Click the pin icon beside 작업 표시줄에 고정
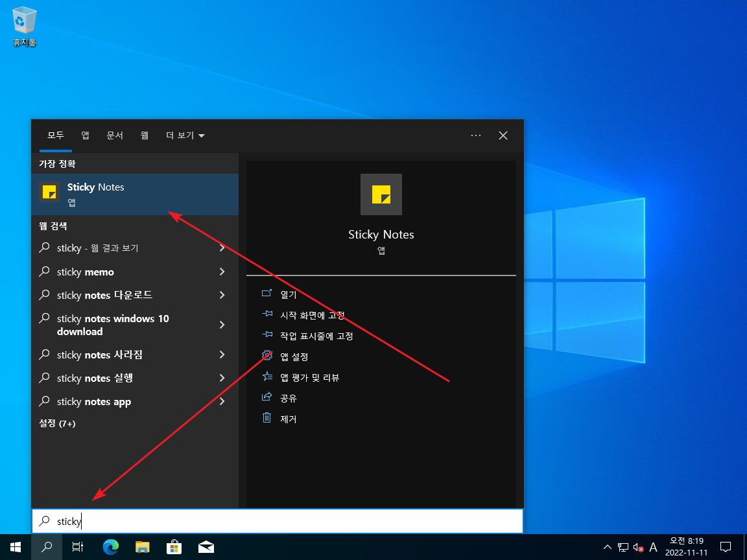The image size is (747, 560). tap(267, 334)
